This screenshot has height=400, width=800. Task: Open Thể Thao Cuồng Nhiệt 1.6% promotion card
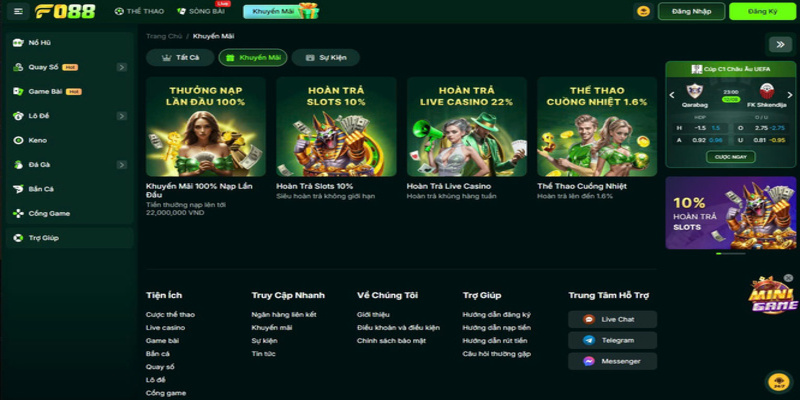pyautogui.click(x=597, y=127)
